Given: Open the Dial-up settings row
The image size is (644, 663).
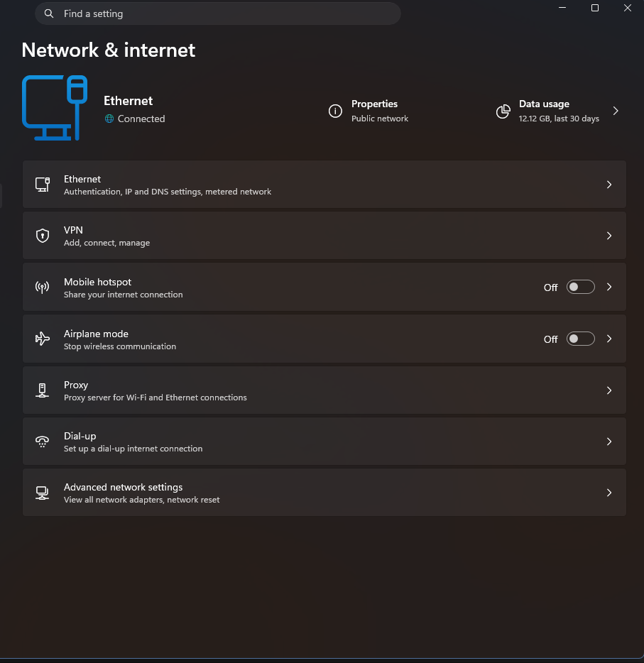Looking at the screenshot, I should (324, 442).
